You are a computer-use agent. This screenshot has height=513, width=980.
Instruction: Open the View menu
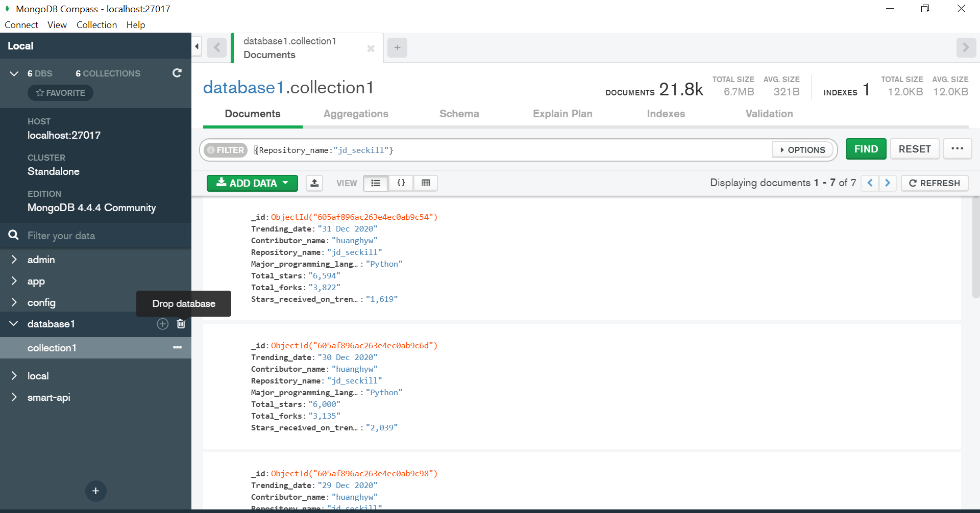[57, 25]
